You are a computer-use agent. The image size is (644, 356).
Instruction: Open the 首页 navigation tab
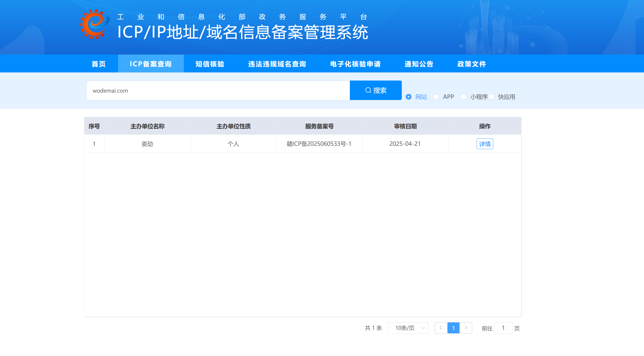click(99, 64)
